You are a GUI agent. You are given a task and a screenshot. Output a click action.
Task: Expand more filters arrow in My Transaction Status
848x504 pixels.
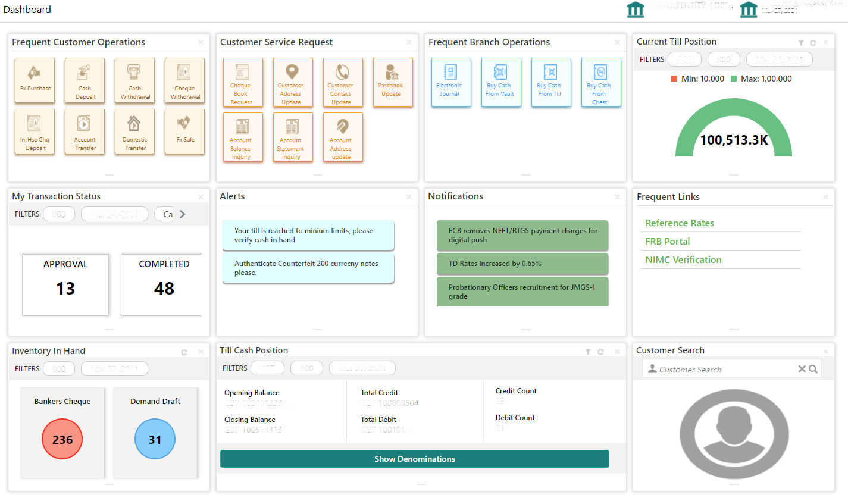[x=183, y=214]
